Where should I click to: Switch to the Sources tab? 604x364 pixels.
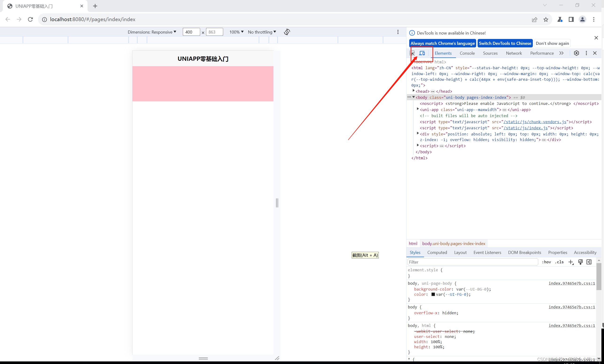coord(490,53)
